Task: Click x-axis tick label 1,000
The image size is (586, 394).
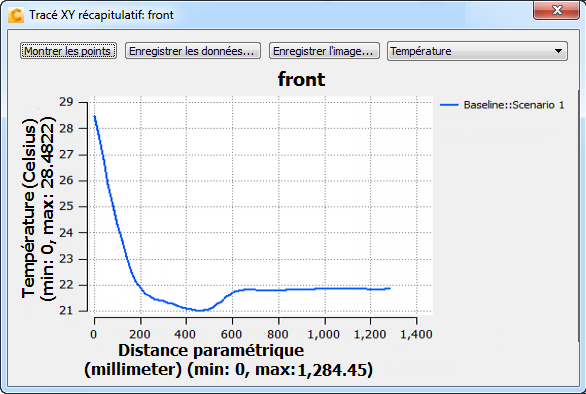Action: [324, 334]
